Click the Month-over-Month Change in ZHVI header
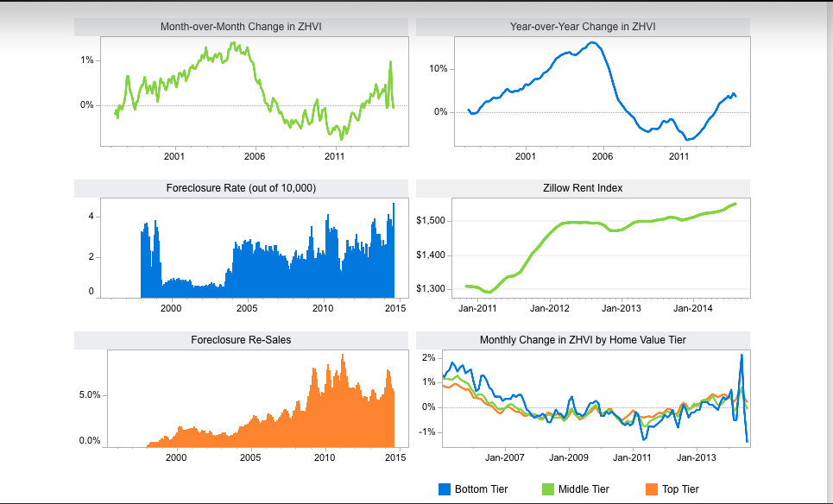Image resolution: width=833 pixels, height=504 pixels. pyautogui.click(x=241, y=27)
